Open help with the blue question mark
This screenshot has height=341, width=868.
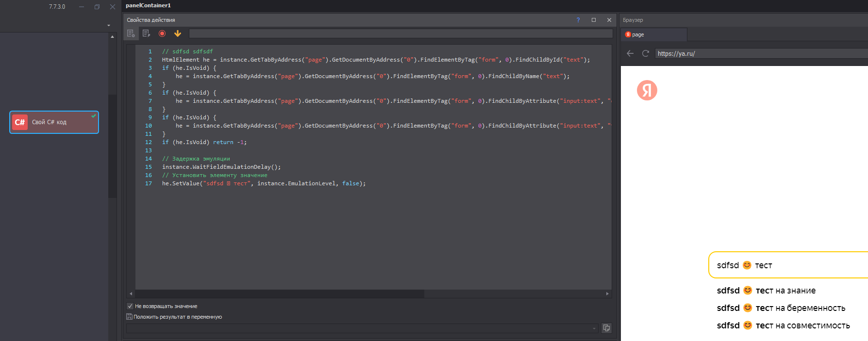pyautogui.click(x=578, y=20)
